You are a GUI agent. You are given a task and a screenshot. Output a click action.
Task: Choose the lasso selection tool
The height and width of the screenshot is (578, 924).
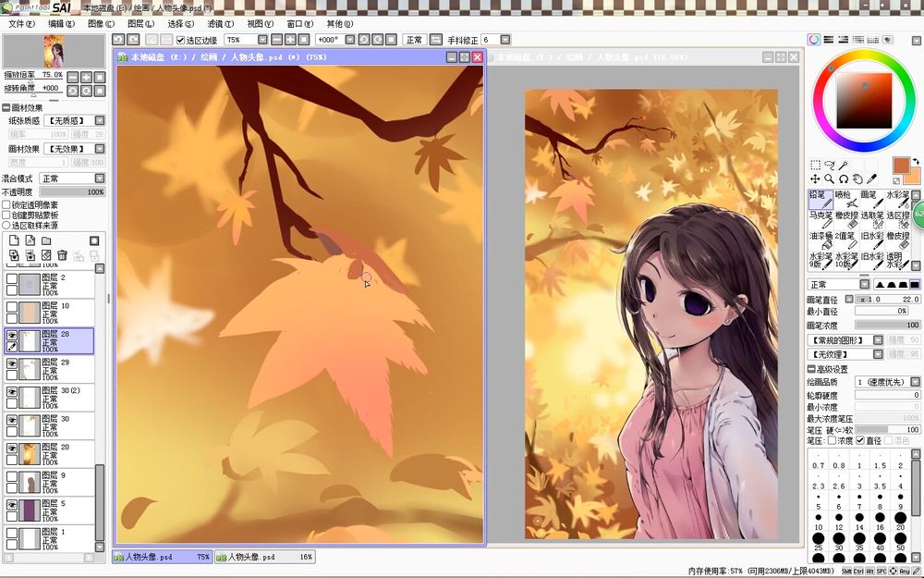pos(830,166)
